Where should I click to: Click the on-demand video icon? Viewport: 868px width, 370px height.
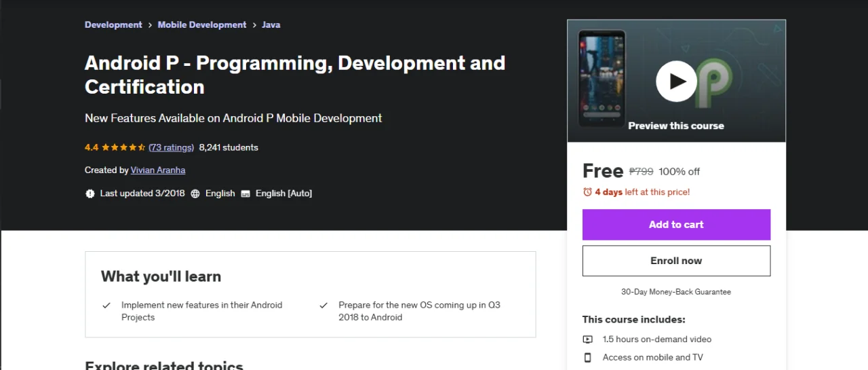[587, 339]
